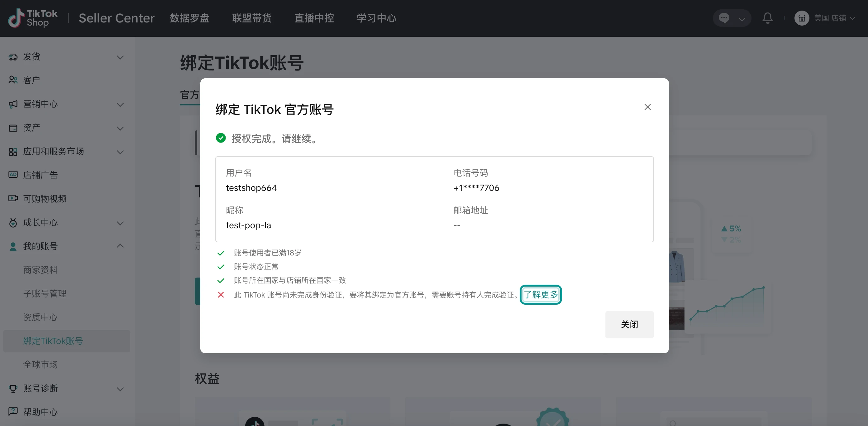
Task: Click the notification bell icon
Action: (767, 18)
